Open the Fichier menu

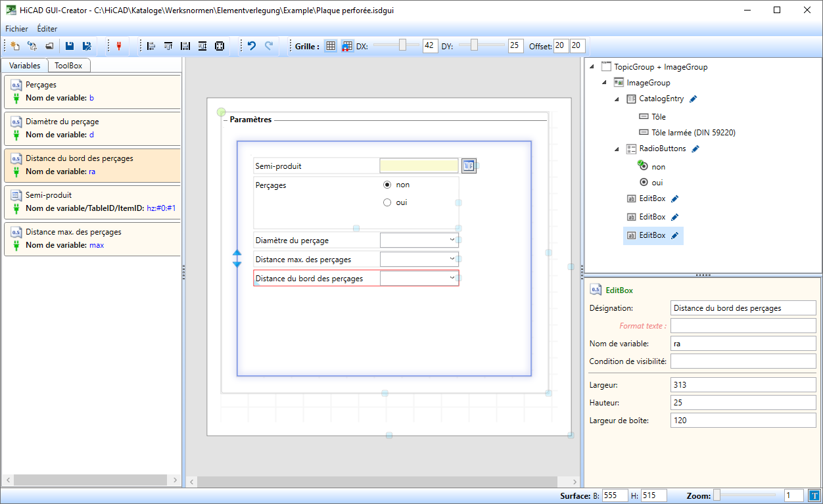[16, 29]
